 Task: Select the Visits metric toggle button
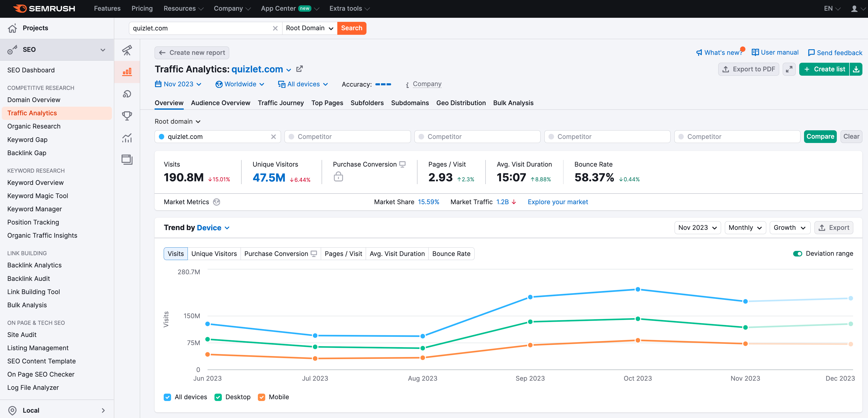tap(176, 254)
